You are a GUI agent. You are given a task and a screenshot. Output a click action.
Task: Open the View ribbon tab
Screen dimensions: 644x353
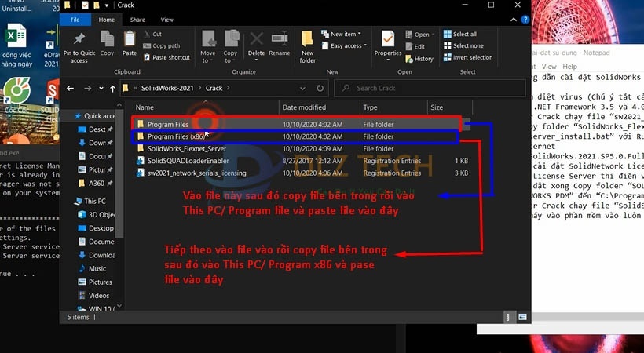tap(166, 20)
